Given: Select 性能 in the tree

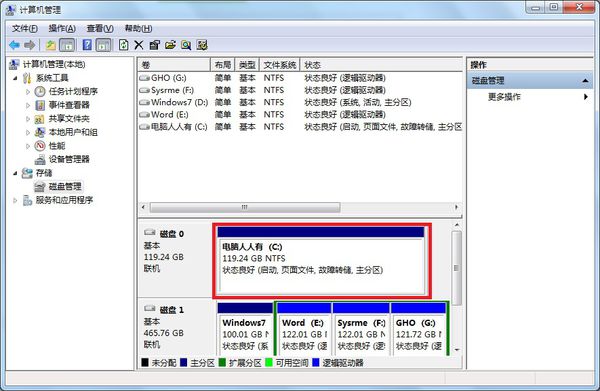Looking at the screenshot, I should click(x=57, y=146).
